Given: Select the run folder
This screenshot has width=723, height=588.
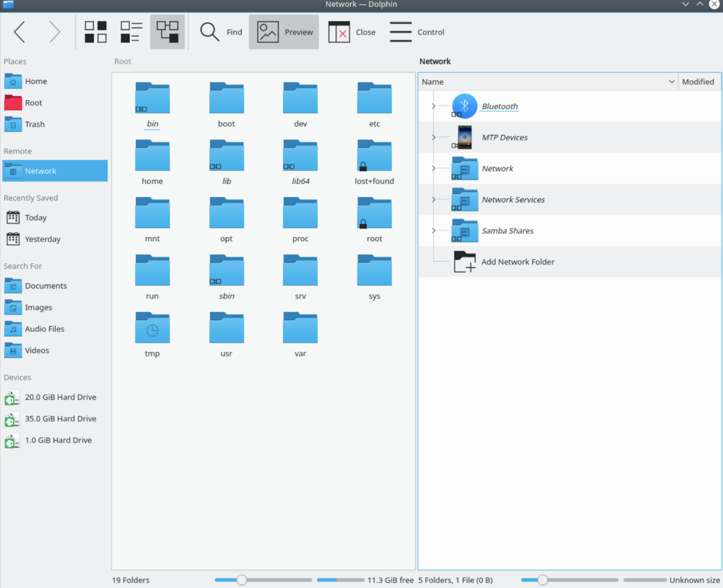Looking at the screenshot, I should tap(152, 277).
